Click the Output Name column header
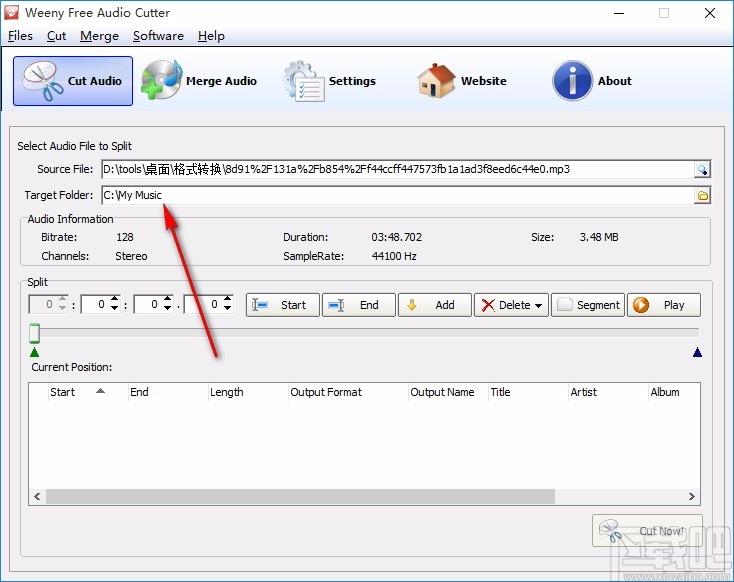The image size is (734, 582). (448, 392)
